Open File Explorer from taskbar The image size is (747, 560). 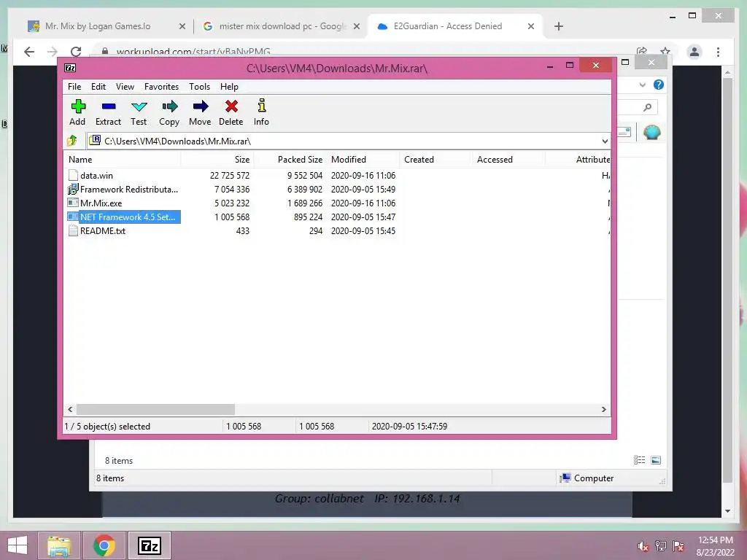pyautogui.click(x=58, y=545)
